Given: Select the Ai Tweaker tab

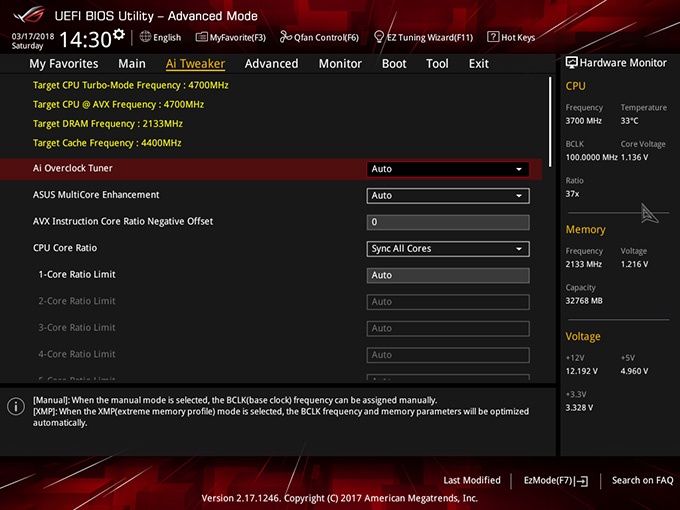Looking at the screenshot, I should tap(195, 64).
